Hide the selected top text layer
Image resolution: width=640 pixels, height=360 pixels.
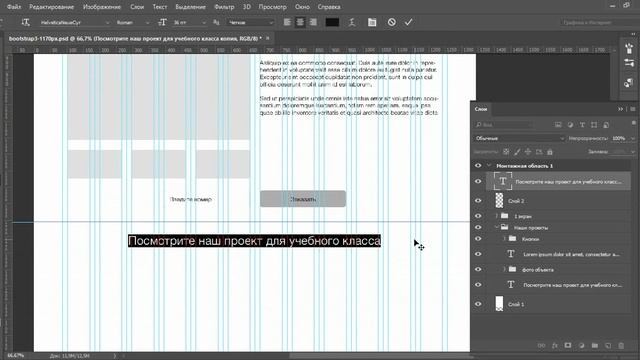(x=478, y=181)
